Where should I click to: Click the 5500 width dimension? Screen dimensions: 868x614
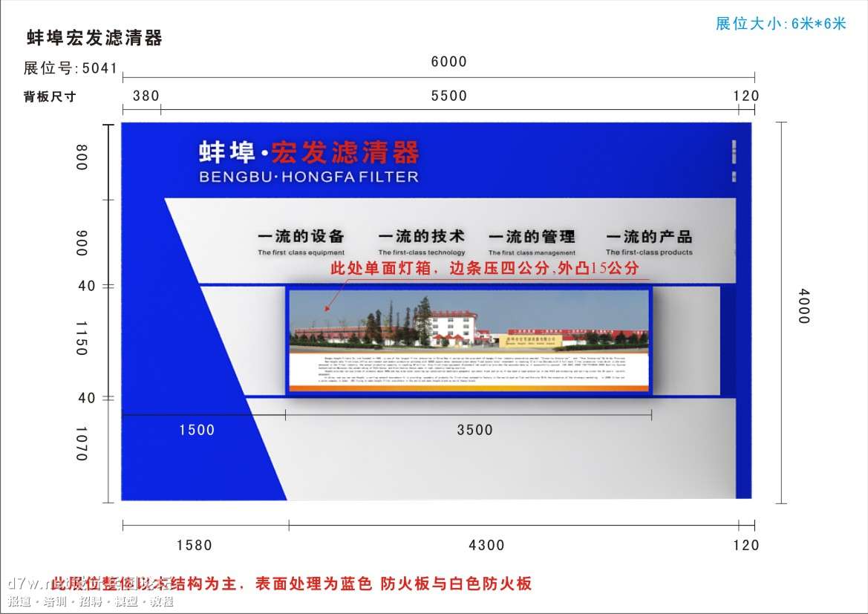tap(449, 96)
